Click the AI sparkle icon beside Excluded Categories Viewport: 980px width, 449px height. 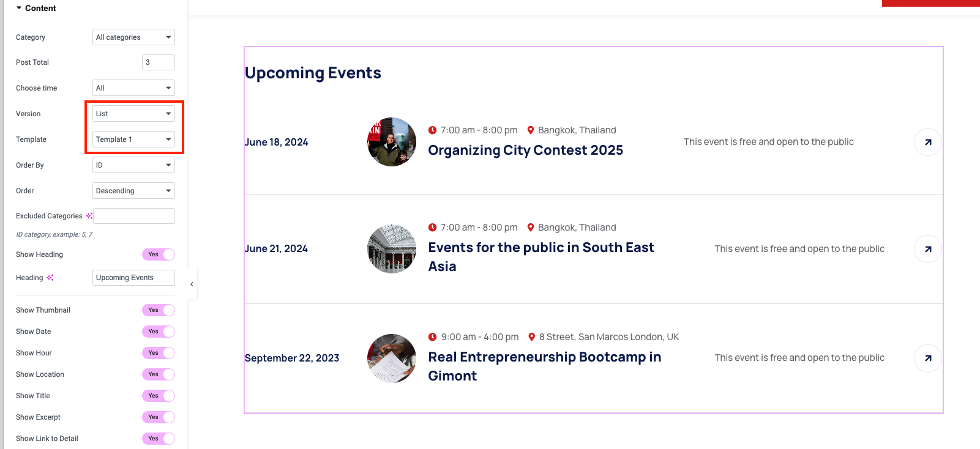(89, 216)
